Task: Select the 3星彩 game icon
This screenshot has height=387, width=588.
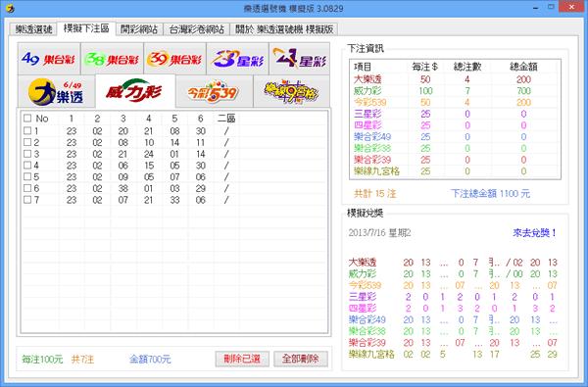Action: 237,59
